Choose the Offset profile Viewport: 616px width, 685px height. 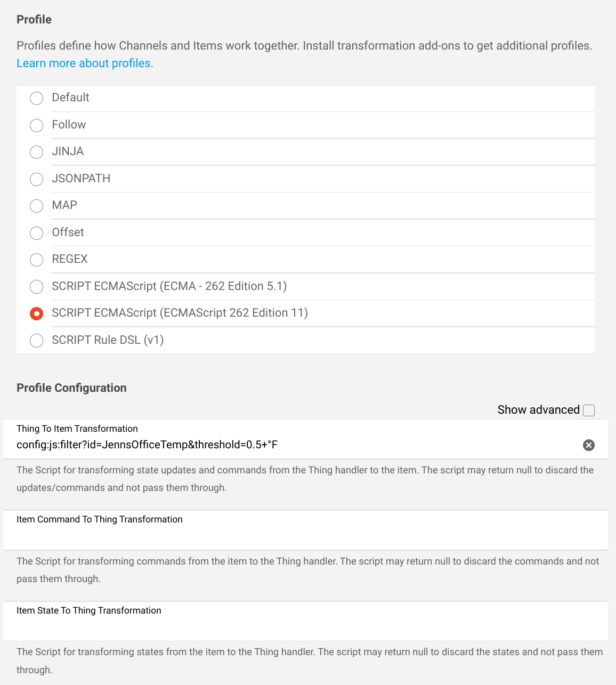[x=36, y=233]
